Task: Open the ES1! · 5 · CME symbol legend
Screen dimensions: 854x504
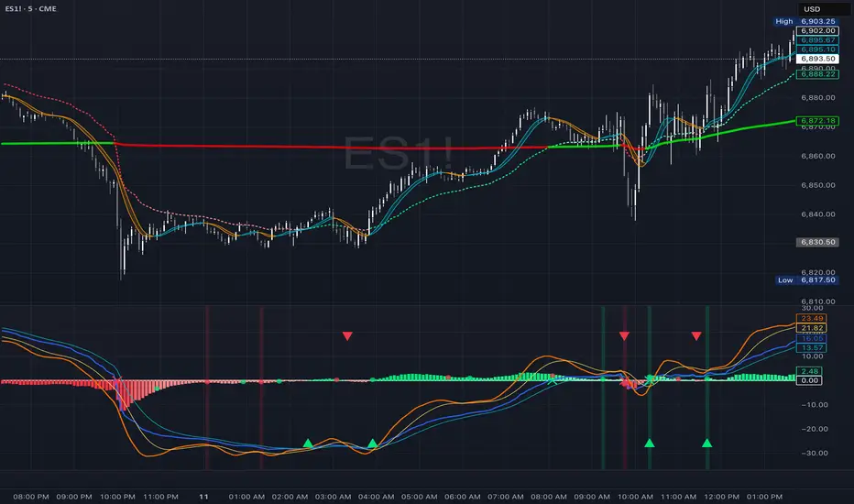Action: click(x=31, y=9)
